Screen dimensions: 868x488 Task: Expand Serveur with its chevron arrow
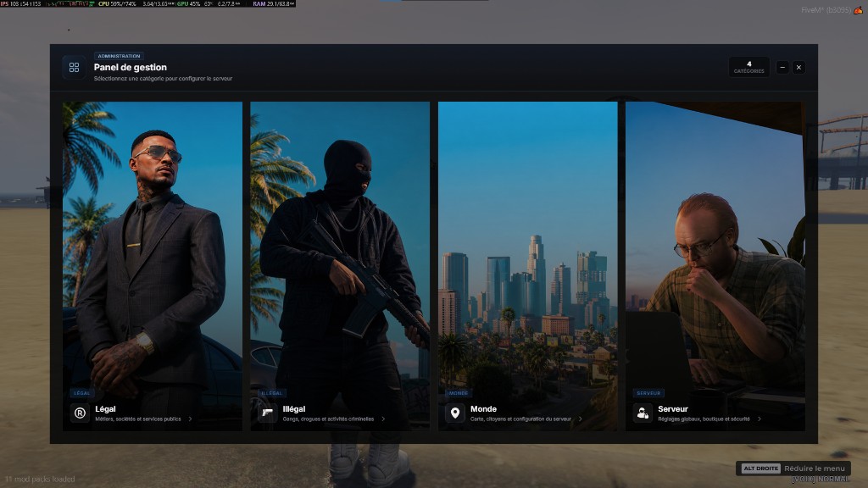[x=759, y=419]
